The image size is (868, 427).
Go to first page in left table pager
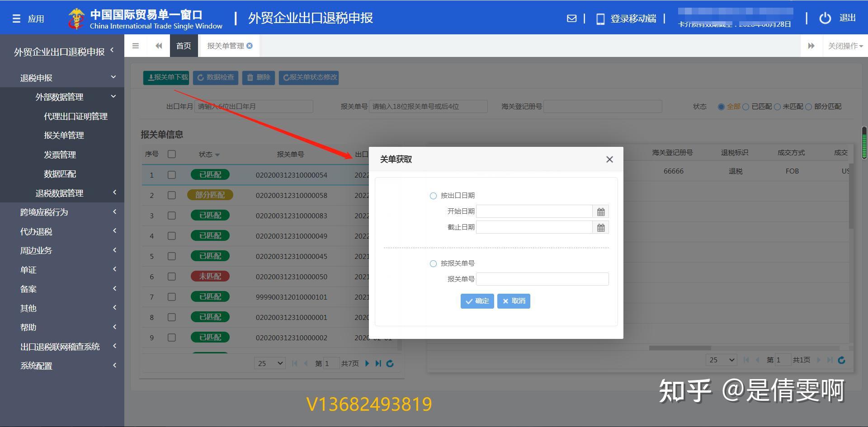tap(295, 363)
